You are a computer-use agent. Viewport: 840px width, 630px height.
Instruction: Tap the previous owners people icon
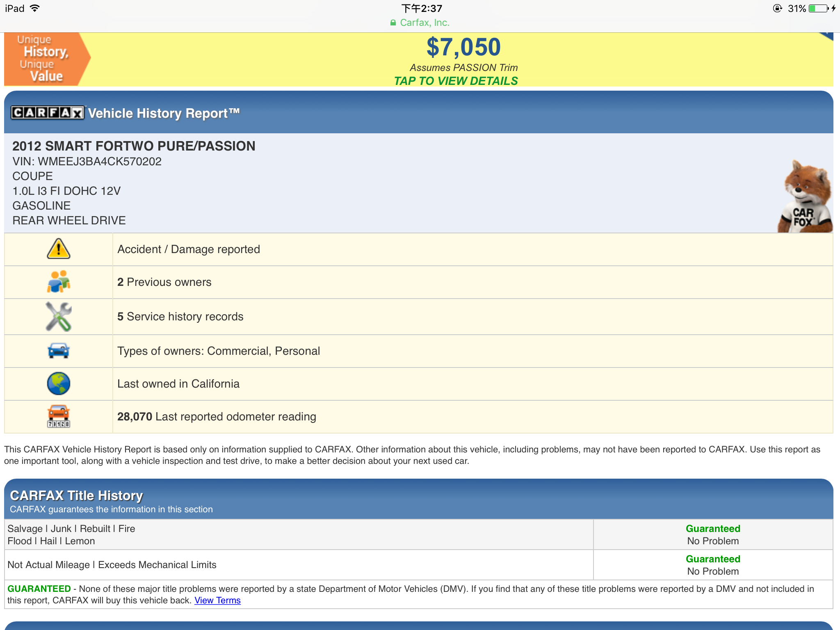58,282
